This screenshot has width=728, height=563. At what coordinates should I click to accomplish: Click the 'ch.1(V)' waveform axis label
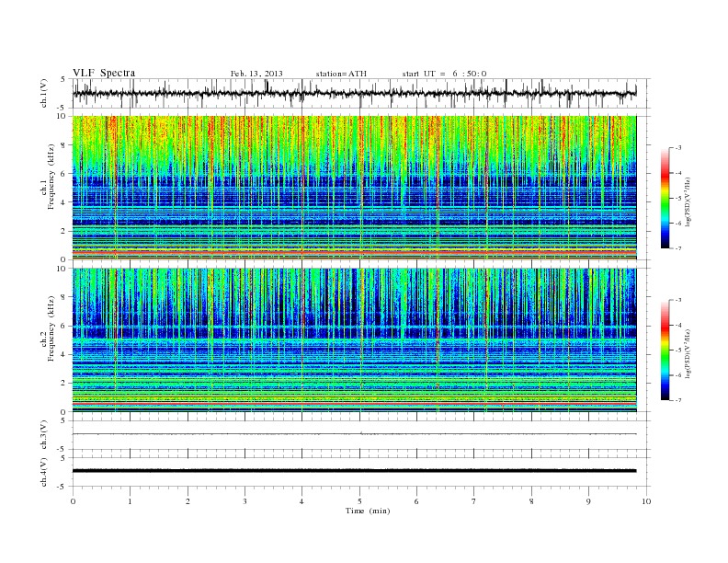44,94
